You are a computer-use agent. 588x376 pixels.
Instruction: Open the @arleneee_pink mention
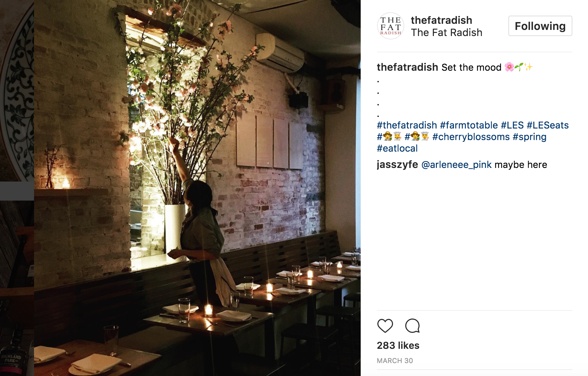pyautogui.click(x=456, y=165)
